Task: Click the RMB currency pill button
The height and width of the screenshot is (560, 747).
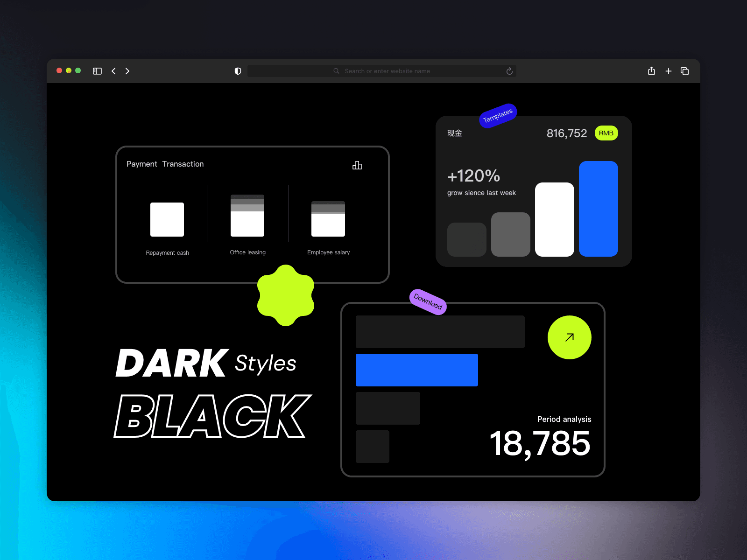Action: 606,133
